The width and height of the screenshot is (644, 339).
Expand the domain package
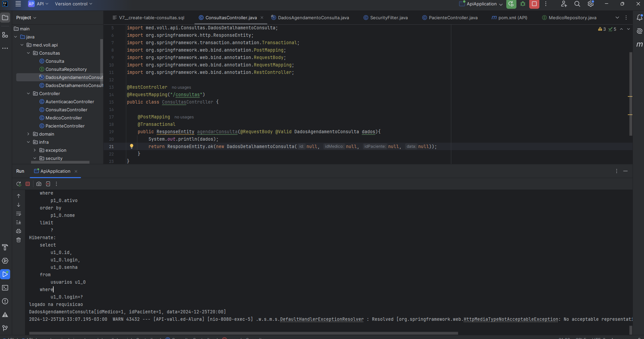click(x=28, y=134)
